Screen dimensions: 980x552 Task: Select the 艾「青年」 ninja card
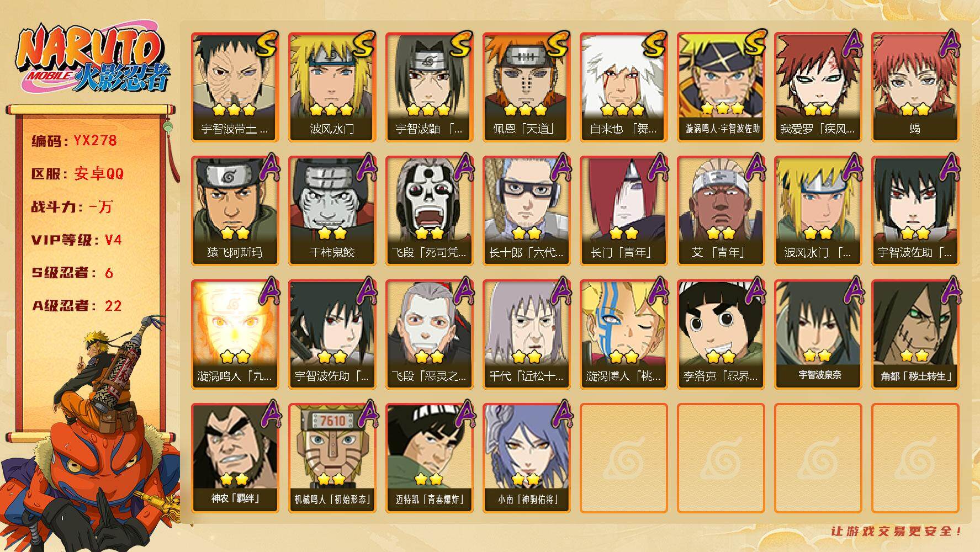click(x=721, y=210)
